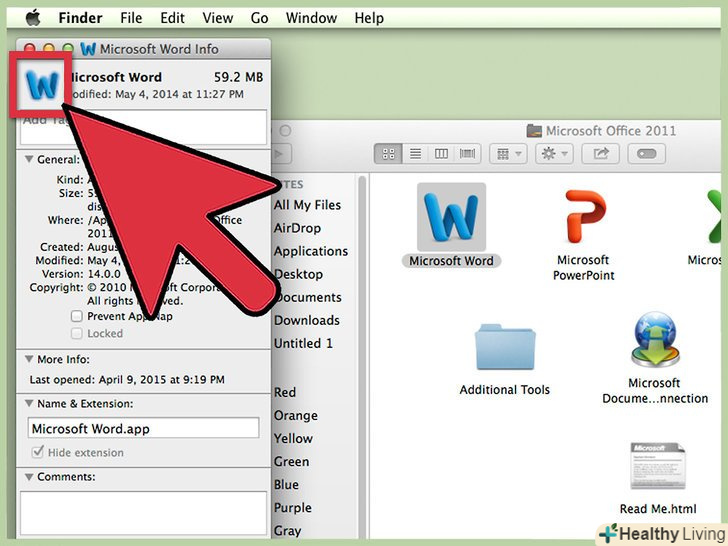This screenshot has height=546, width=728.
Task: Select the Blue tag in sidebar
Action: (x=286, y=485)
